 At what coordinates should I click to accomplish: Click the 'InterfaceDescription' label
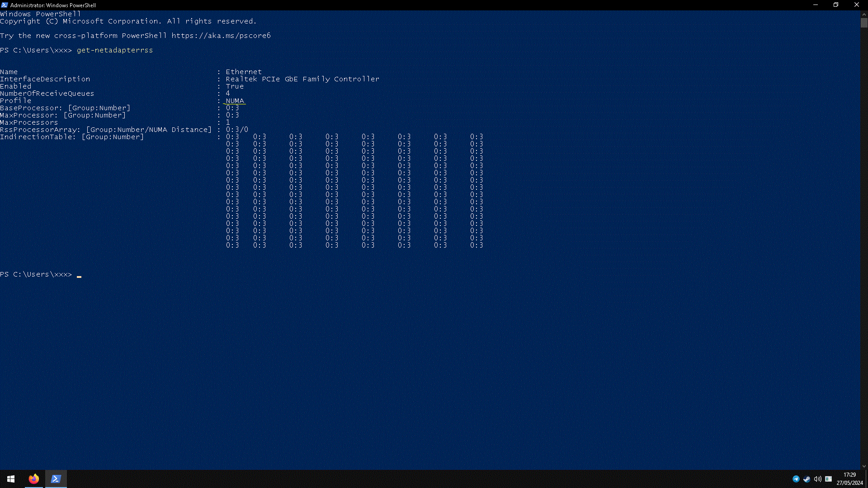point(45,79)
